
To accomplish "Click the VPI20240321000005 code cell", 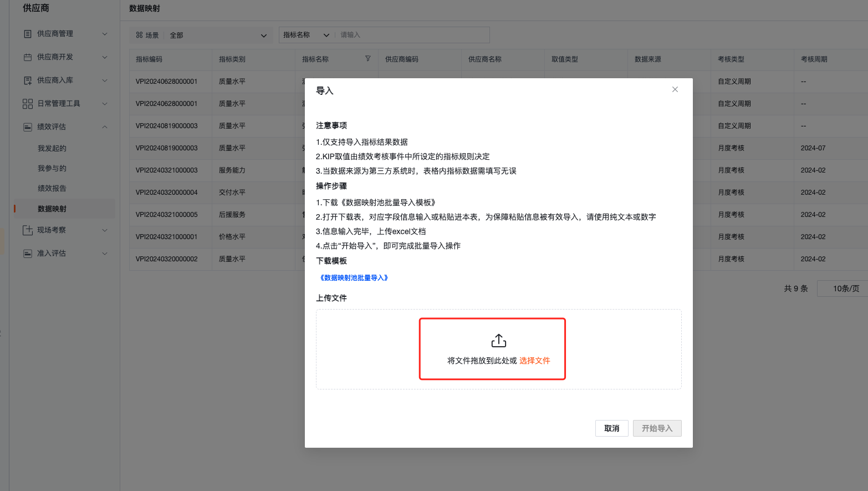I will tap(167, 215).
